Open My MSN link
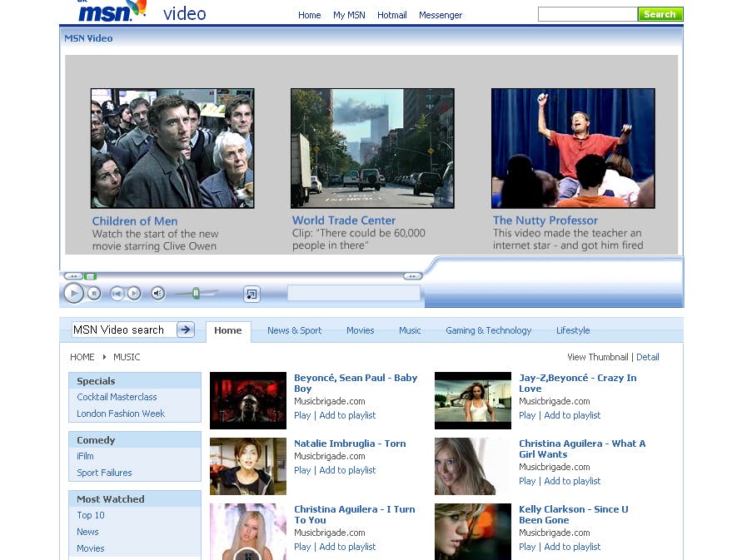Screen dimensions: 747x560 pos(349,15)
